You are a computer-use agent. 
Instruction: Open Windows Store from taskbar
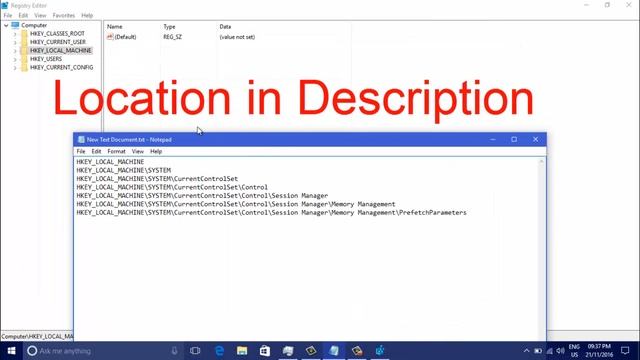coord(265,351)
